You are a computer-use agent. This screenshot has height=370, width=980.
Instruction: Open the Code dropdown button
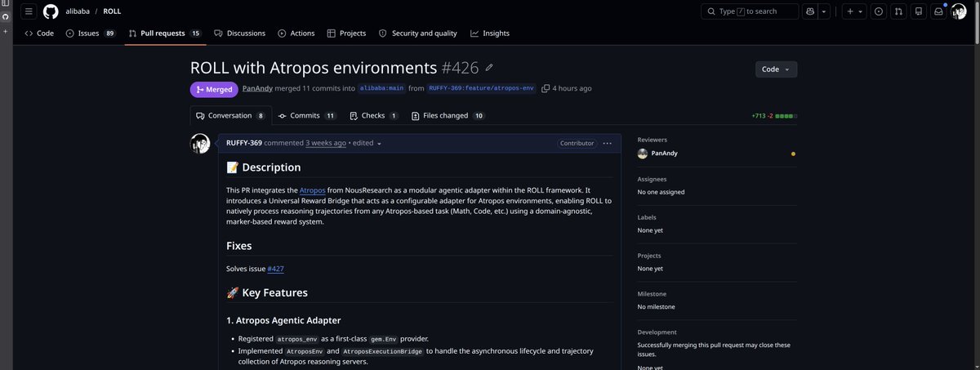[x=776, y=69]
